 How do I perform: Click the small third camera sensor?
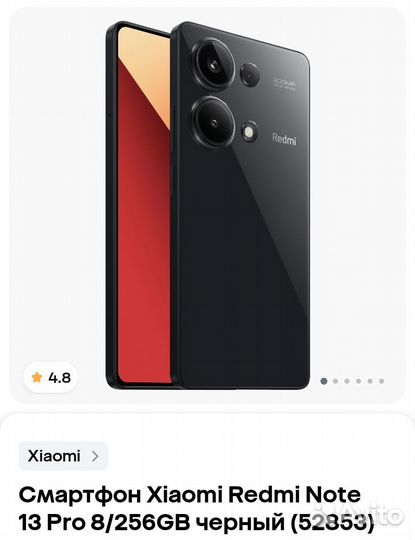pyautogui.click(x=250, y=74)
